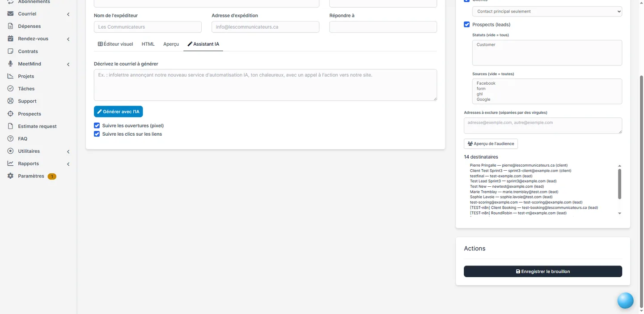This screenshot has height=314, width=644.
Task: Click the Adresses à exclure textarea
Action: coord(543,125)
